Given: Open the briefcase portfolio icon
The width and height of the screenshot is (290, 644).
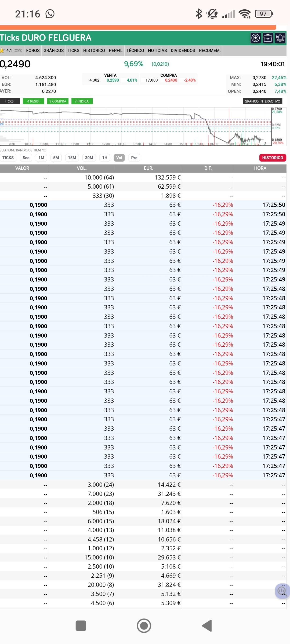Looking at the screenshot, I should tap(268, 38).
